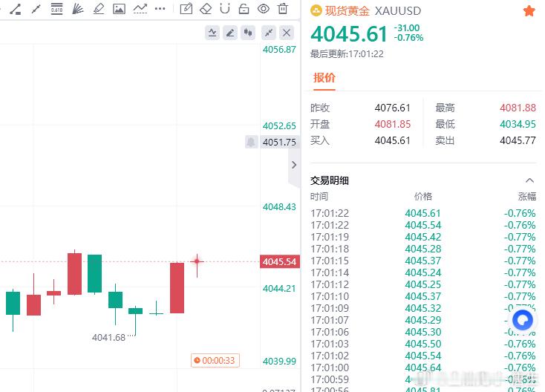Click trade row at 17:01:12

pyautogui.click(x=423, y=284)
